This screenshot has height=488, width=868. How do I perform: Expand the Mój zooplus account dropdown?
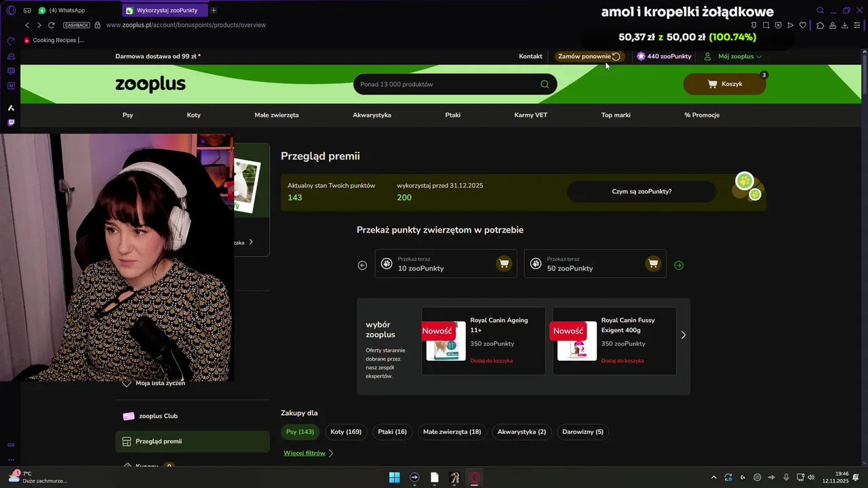coord(733,56)
